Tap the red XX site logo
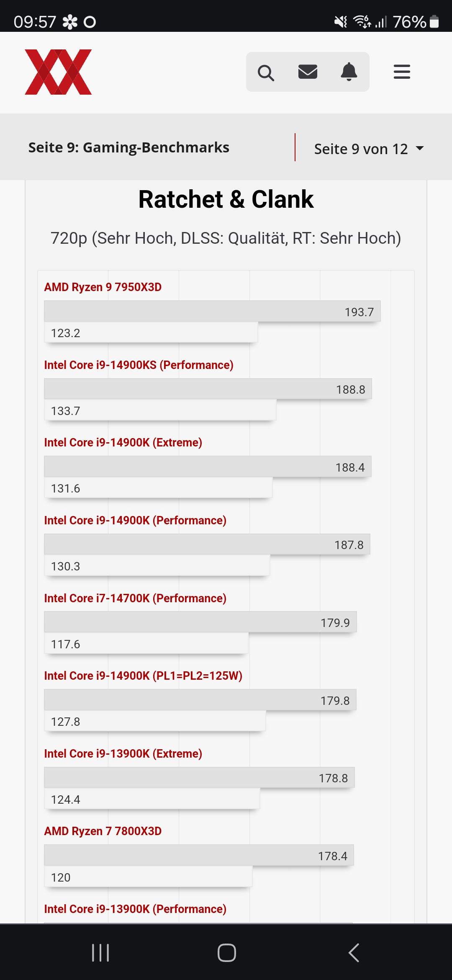Image resolution: width=452 pixels, height=980 pixels. (58, 72)
